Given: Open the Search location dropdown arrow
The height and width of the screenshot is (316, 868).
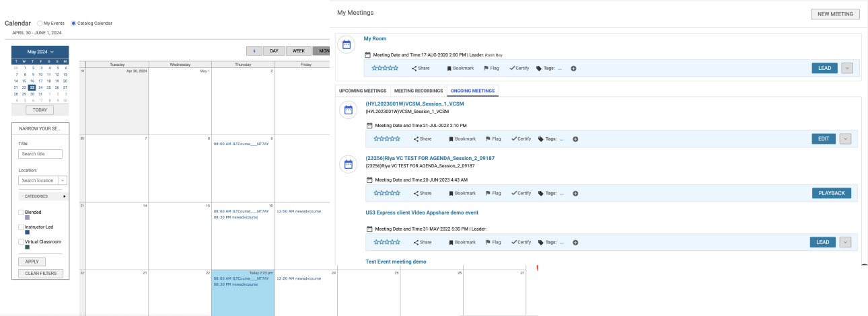Looking at the screenshot, I should [x=63, y=180].
